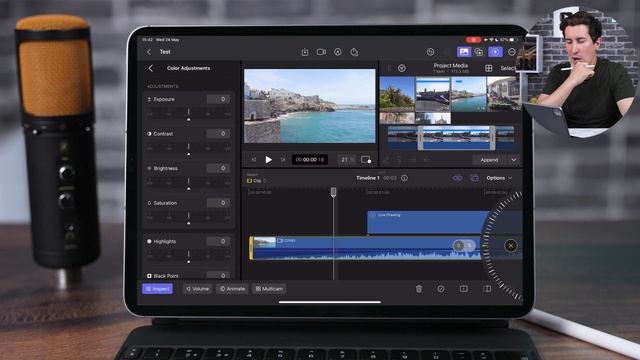Adjust the Highlights slider
This screenshot has width=640, height=360.
pos(189,256)
